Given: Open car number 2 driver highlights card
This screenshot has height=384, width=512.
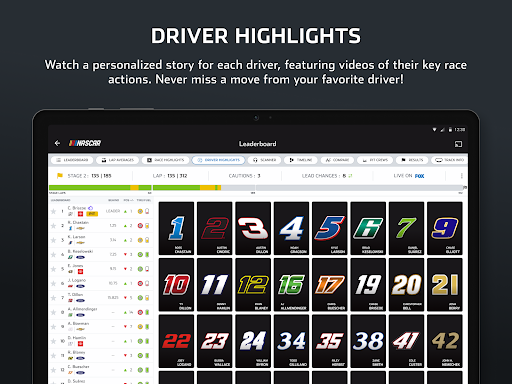Looking at the screenshot, I should click(x=215, y=228).
